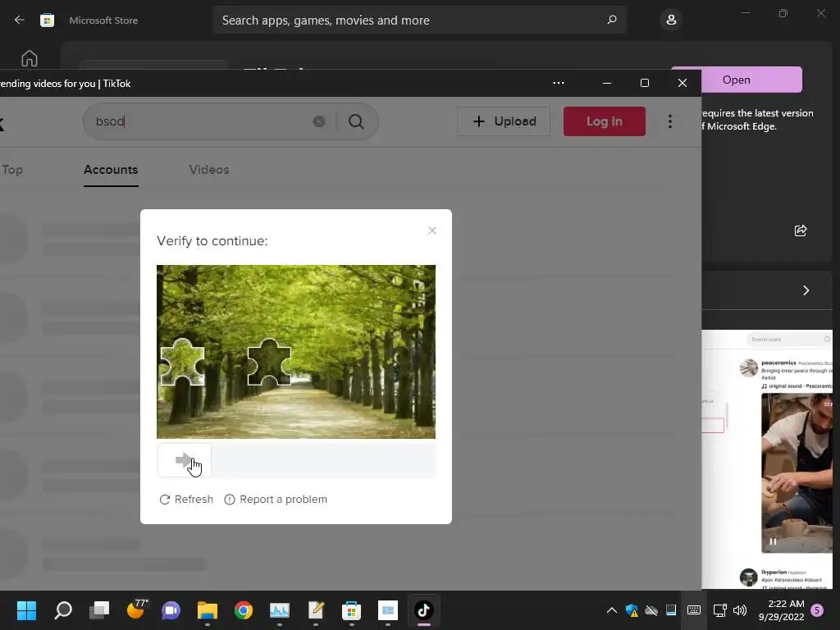This screenshot has height=630, width=840.
Task: Open Task View on the taskbar
Action: pyautogui.click(x=99, y=610)
